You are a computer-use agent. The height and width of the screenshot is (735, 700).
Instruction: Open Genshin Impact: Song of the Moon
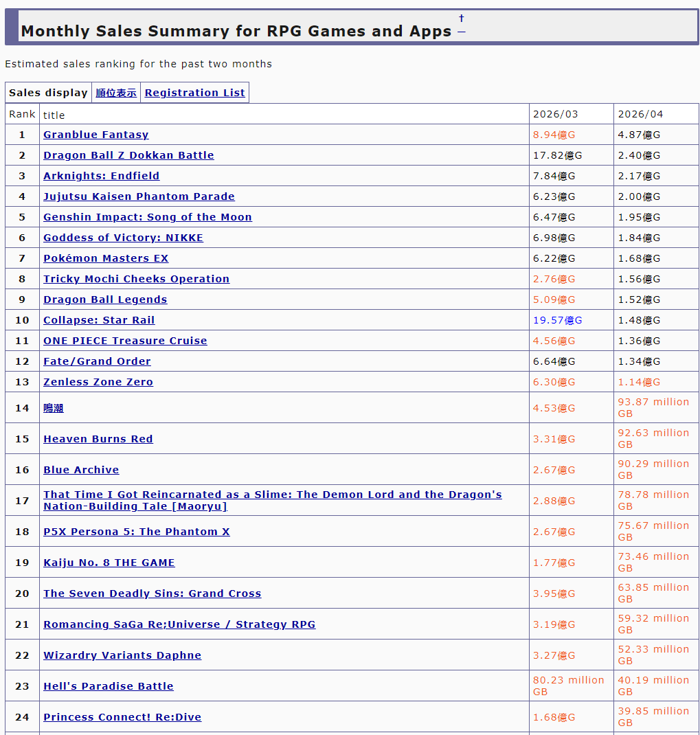[x=148, y=217]
